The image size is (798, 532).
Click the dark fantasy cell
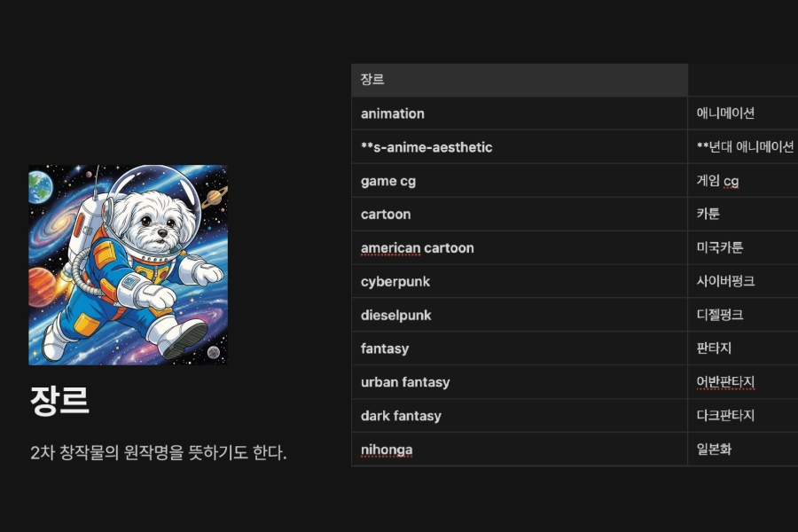[x=520, y=416]
